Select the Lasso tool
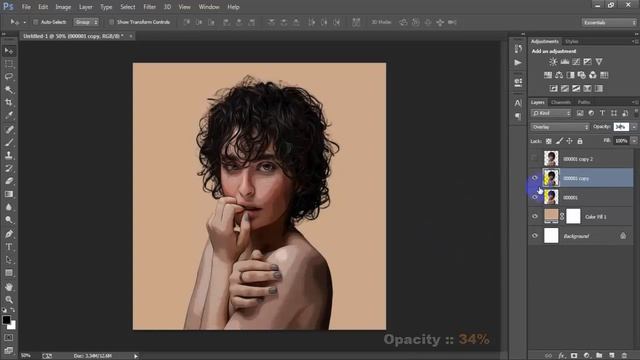Image resolution: width=640 pixels, height=360 pixels. pos(9,76)
